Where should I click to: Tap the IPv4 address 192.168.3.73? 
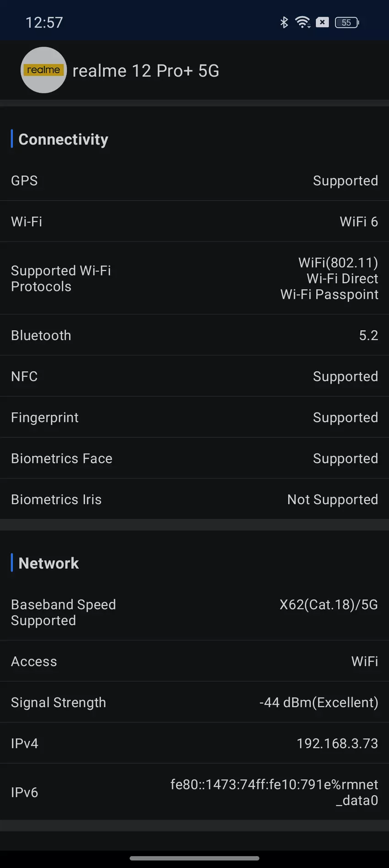[337, 743]
